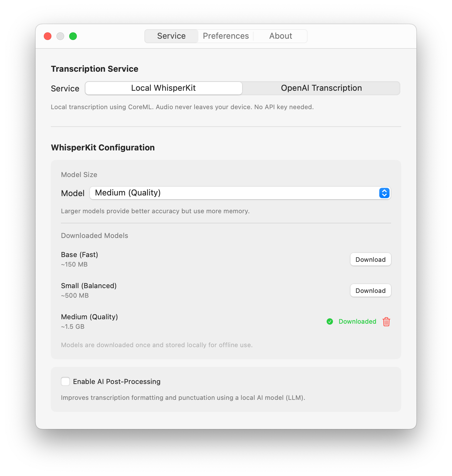Download the Base (Fast) model
The height and width of the screenshot is (476, 452).
click(x=370, y=260)
